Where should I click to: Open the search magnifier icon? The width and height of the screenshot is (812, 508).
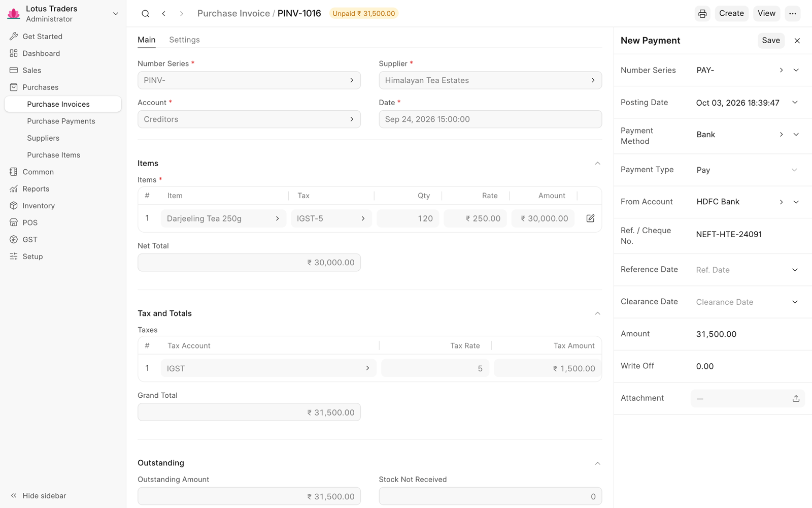click(146, 14)
